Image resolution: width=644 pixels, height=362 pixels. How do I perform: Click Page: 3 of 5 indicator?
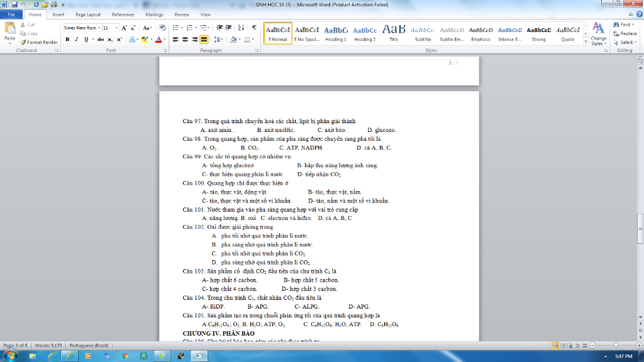point(15,346)
